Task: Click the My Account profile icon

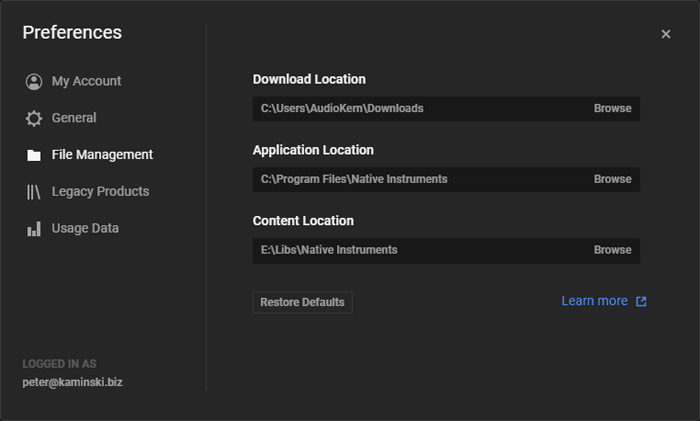Action: coord(34,82)
